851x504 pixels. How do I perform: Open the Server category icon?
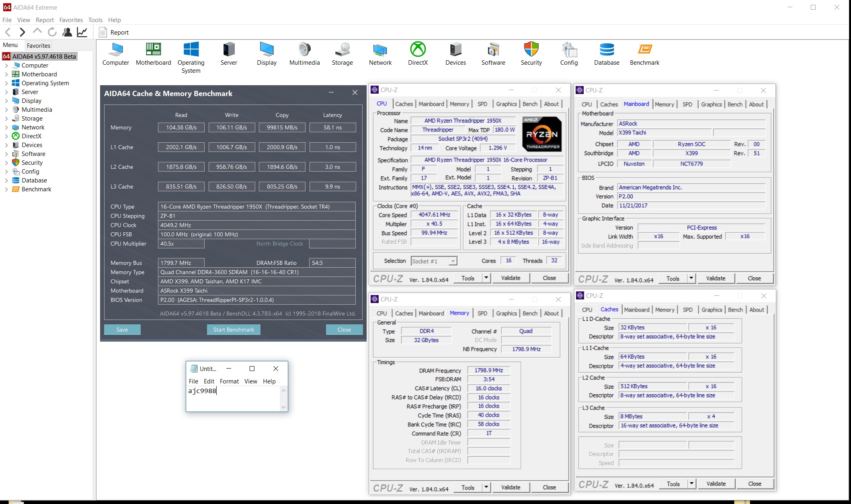click(229, 54)
